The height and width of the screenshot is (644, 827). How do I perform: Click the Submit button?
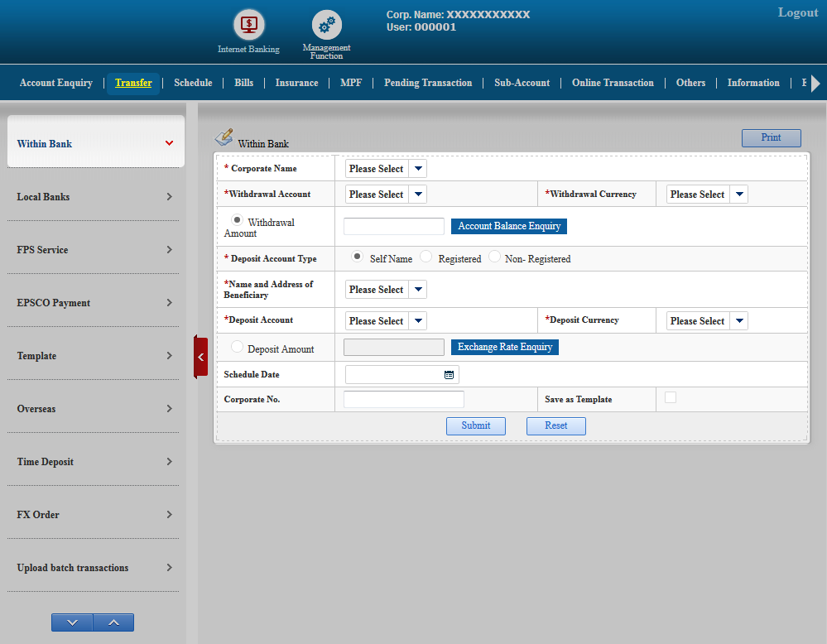[x=476, y=425]
